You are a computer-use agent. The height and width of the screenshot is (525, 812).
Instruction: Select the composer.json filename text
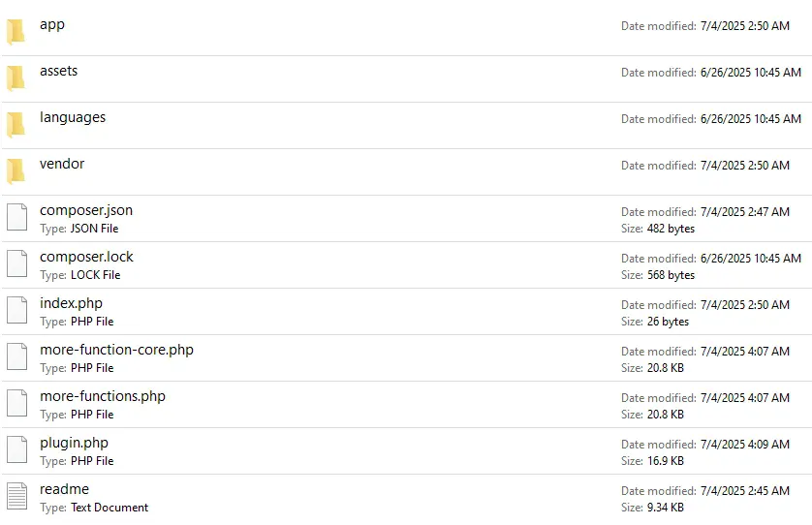click(86, 210)
